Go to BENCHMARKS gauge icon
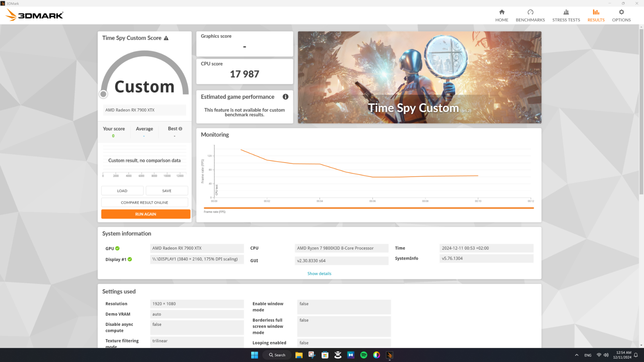 (x=530, y=12)
